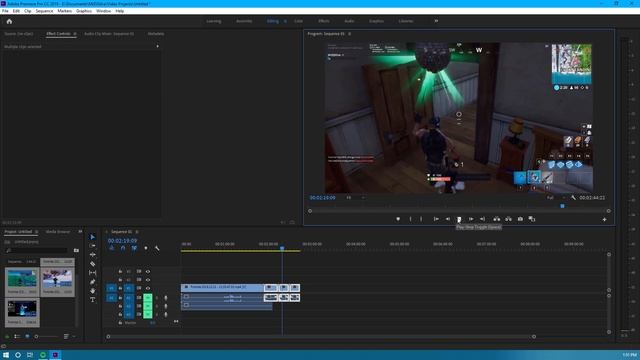Open Select Zoom Level dropdown Fit
The height and width of the screenshot is (360, 640).
point(355,198)
